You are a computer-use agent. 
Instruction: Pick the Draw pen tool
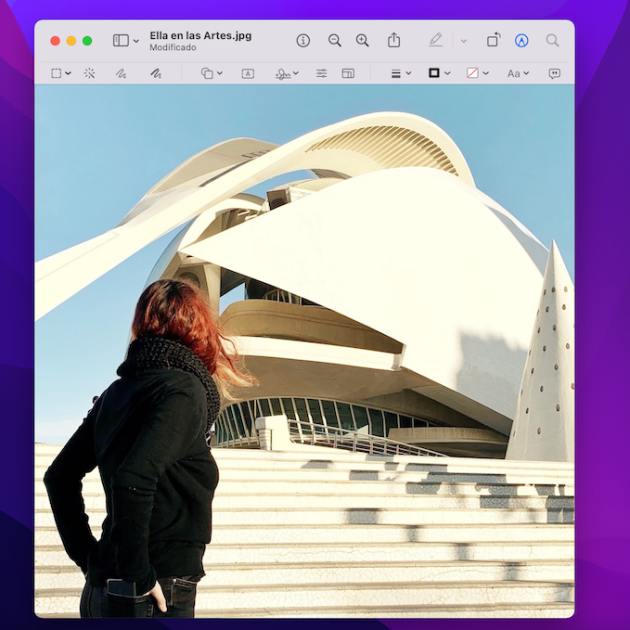pyautogui.click(x=155, y=73)
